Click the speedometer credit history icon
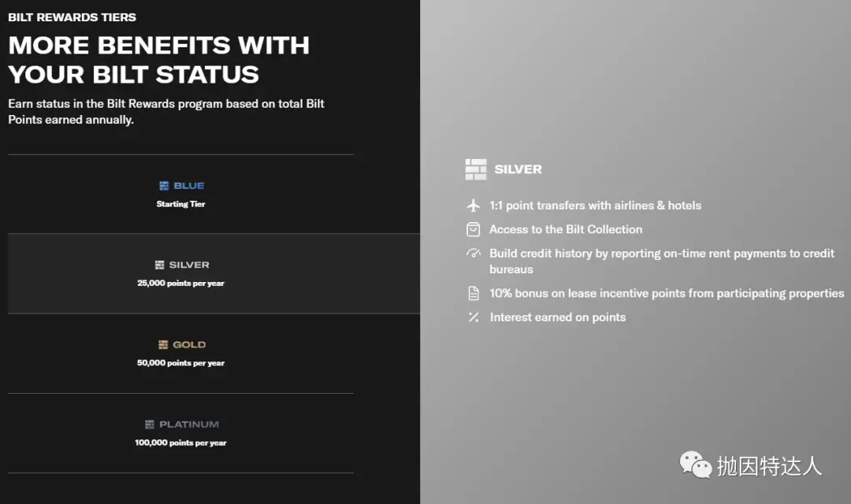 [x=474, y=254]
